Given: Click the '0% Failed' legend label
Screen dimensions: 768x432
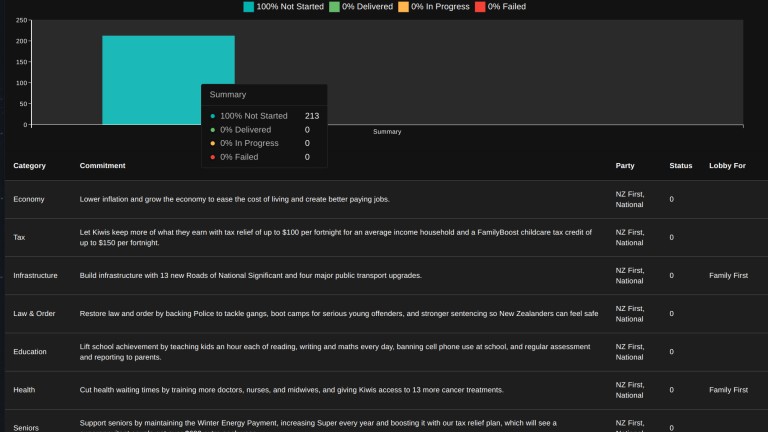Looking at the screenshot, I should pyautogui.click(x=506, y=7).
